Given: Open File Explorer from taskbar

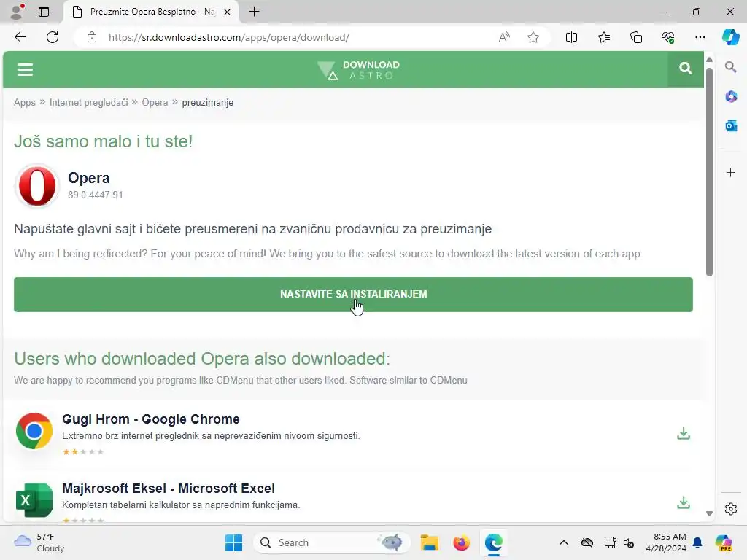Looking at the screenshot, I should [x=429, y=542].
